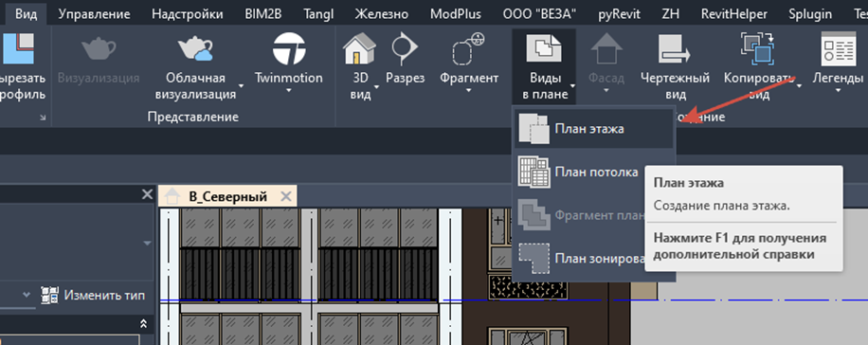The image size is (868, 345).
Task: Click the Чертежный вид icon
Action: pyautogui.click(x=675, y=48)
